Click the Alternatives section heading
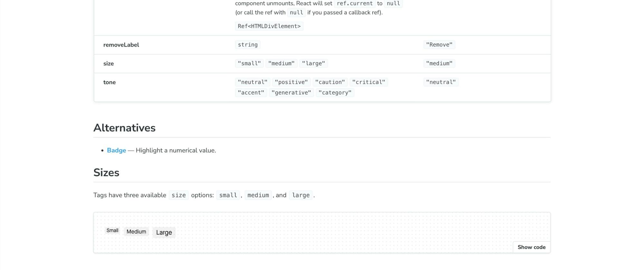The width and height of the screenshot is (644, 270). coord(124,128)
